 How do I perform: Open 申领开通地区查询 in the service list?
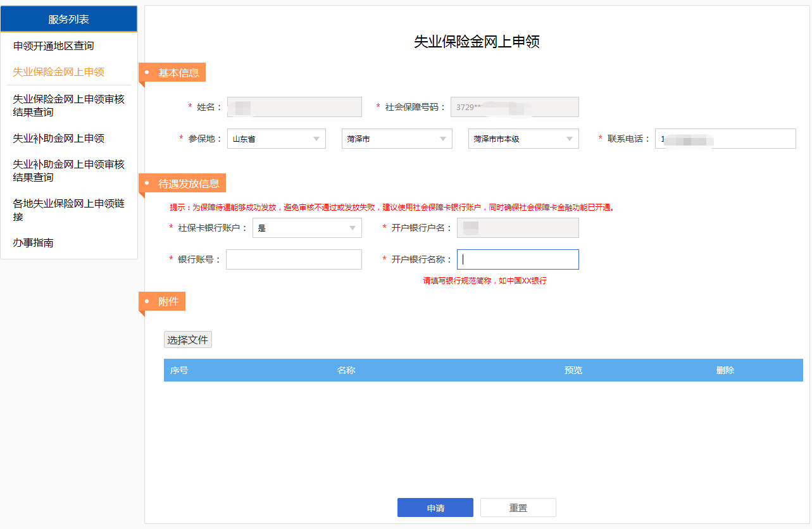point(53,46)
